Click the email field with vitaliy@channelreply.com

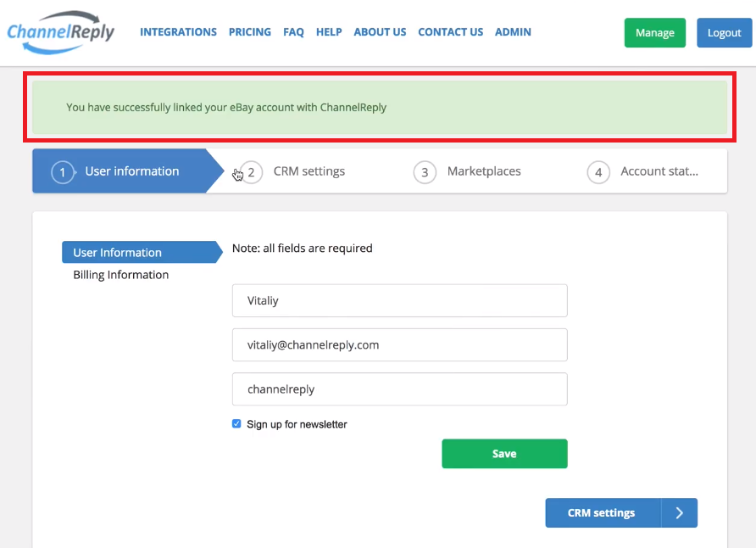tap(400, 345)
